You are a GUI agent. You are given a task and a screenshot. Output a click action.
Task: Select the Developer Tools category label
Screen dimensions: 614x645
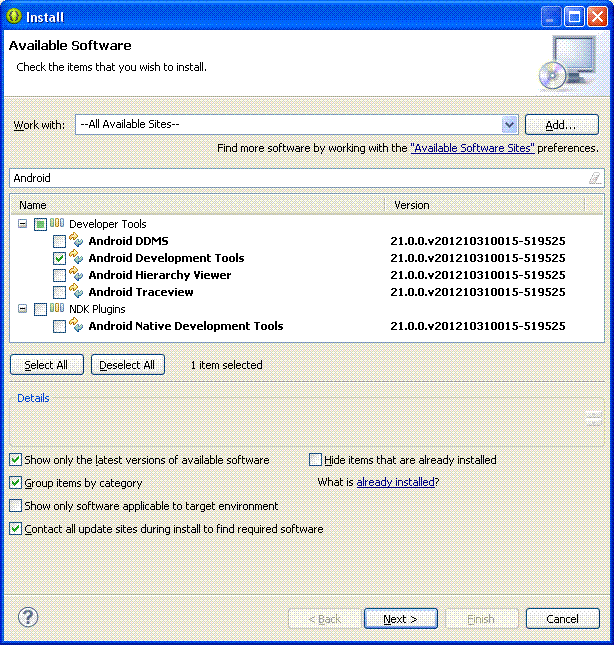point(108,224)
